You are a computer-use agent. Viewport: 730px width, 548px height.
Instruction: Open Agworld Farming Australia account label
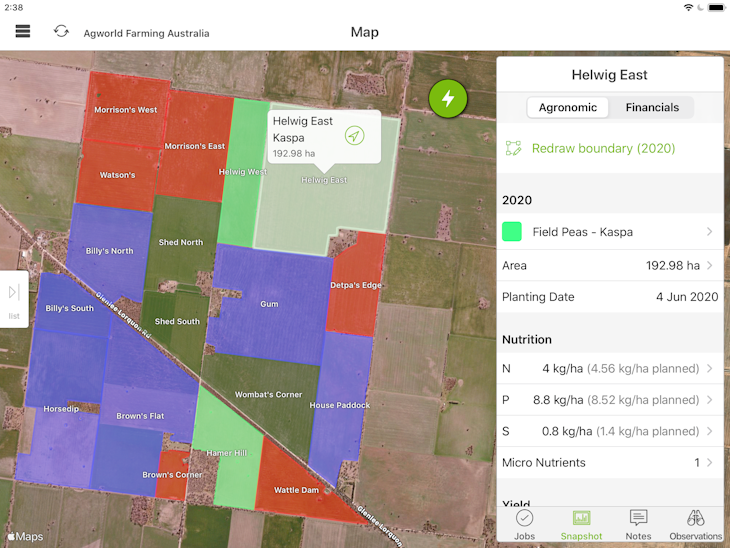click(146, 33)
